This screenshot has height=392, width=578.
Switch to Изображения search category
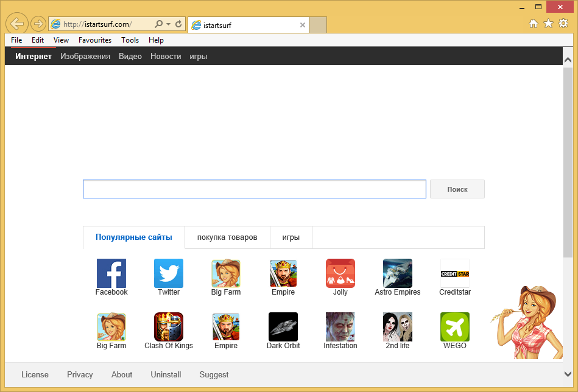(x=85, y=57)
